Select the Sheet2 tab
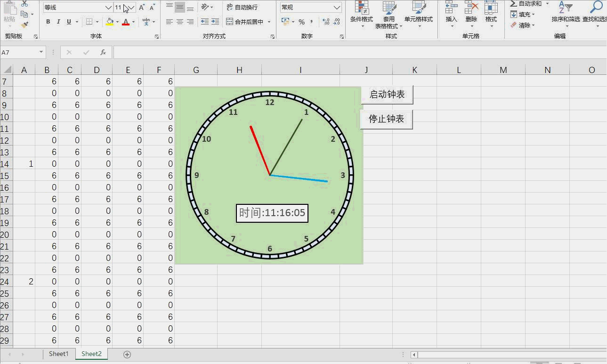The image size is (607, 364). point(91,354)
